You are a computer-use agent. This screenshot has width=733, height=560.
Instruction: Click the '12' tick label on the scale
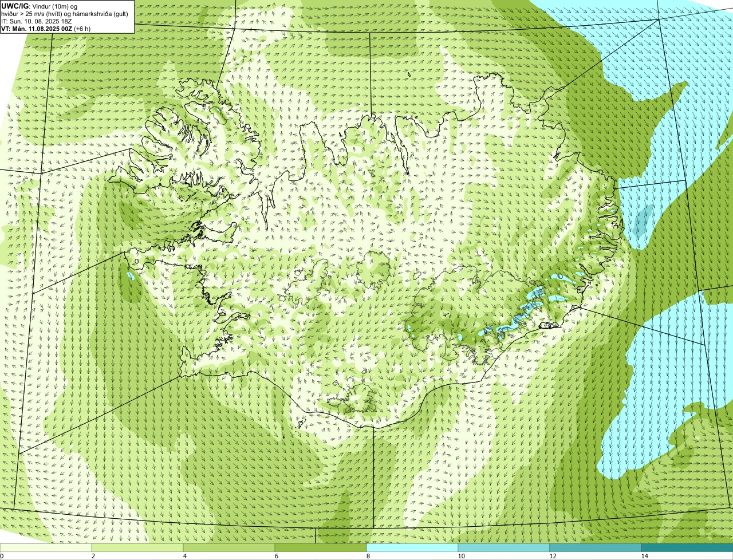coord(553,556)
